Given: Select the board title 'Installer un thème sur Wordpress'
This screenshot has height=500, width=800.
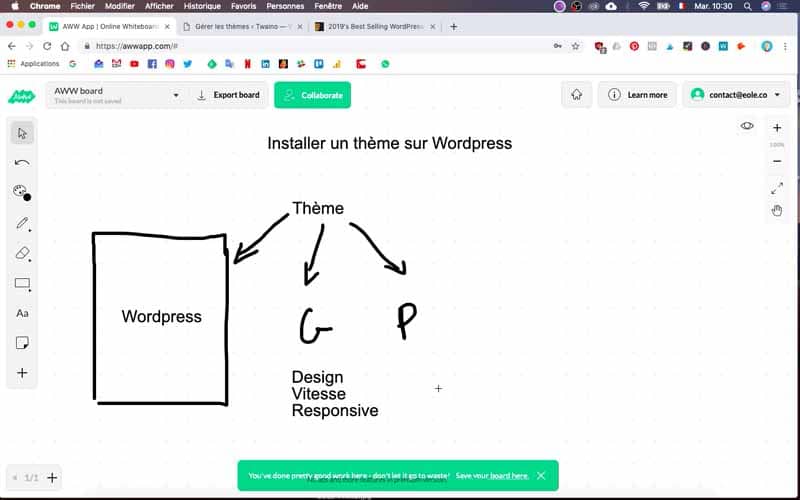Looking at the screenshot, I should pyautogui.click(x=389, y=143).
